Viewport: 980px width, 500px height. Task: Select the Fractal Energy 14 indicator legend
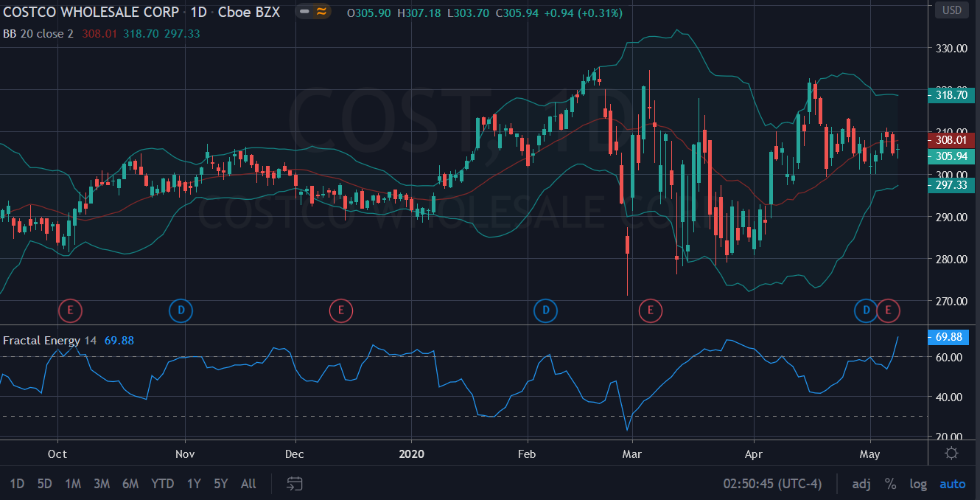click(x=50, y=340)
